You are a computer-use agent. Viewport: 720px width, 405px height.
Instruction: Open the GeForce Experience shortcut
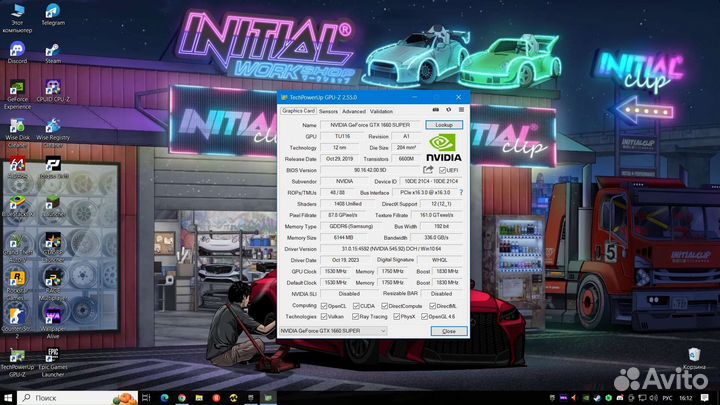[17, 95]
